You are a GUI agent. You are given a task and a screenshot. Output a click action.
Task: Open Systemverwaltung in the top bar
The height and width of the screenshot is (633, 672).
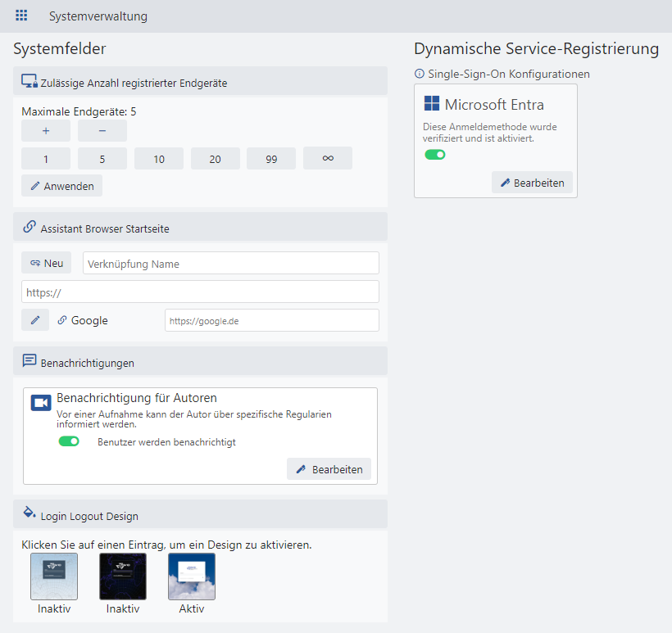click(98, 16)
